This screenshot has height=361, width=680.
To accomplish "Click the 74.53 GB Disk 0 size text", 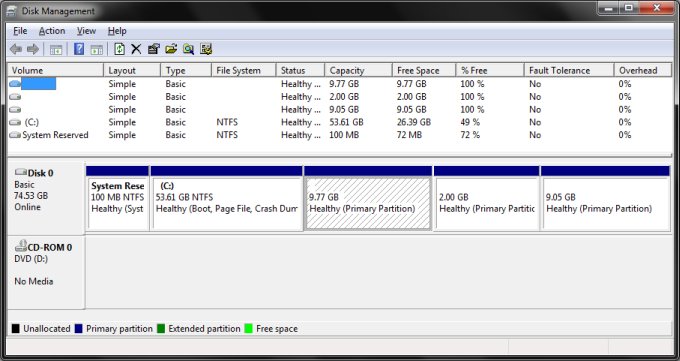I will tap(31, 196).
